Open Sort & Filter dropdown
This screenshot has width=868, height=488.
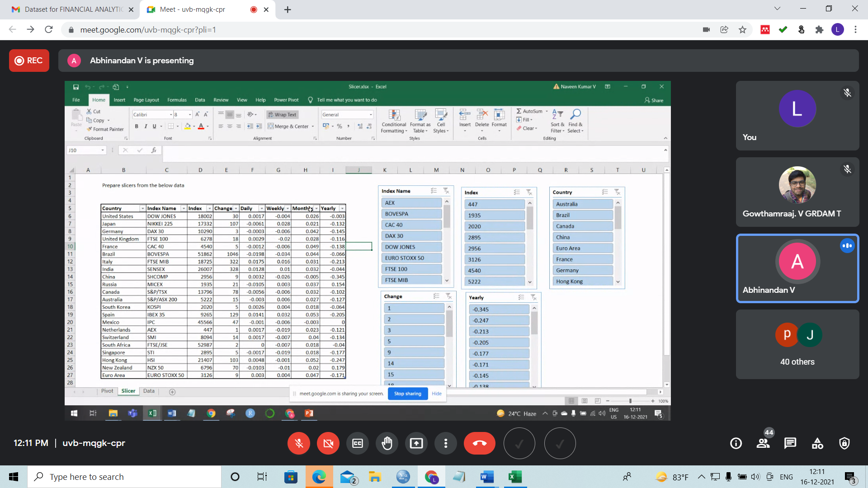(557, 121)
